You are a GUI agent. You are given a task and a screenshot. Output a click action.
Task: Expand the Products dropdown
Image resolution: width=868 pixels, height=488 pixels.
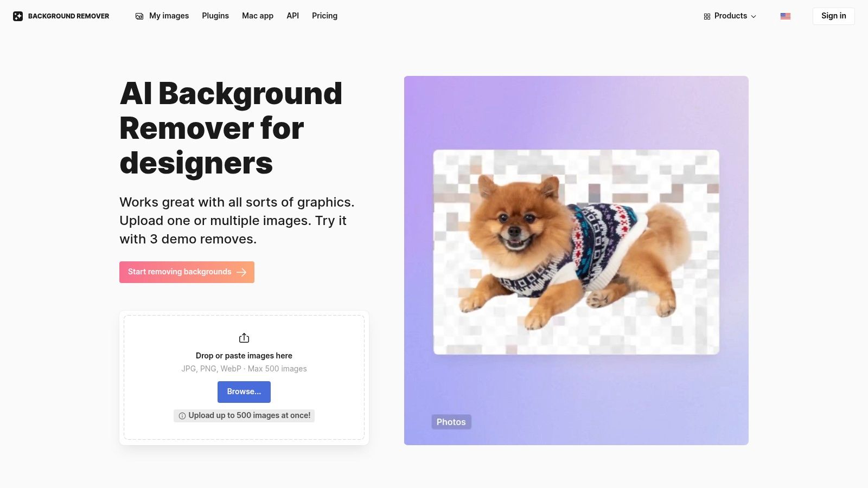[x=730, y=16]
